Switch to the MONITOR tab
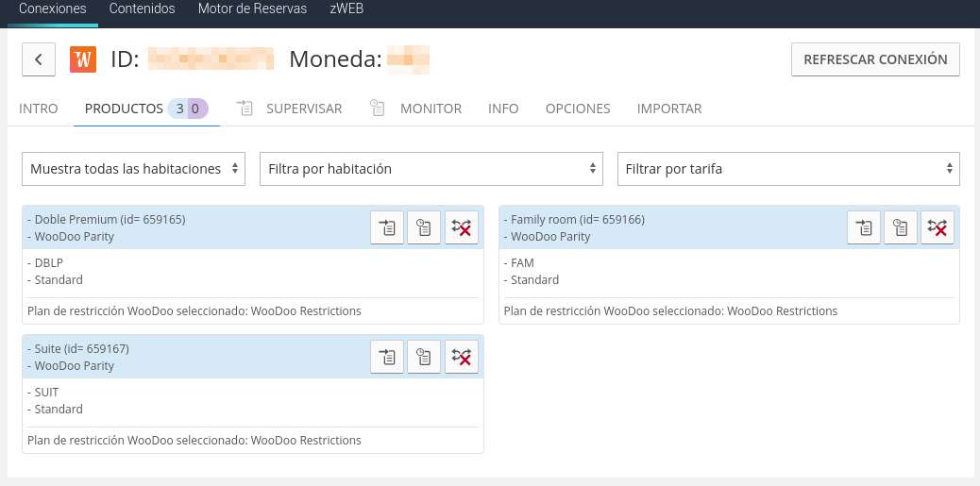This screenshot has height=486, width=980. (x=431, y=109)
